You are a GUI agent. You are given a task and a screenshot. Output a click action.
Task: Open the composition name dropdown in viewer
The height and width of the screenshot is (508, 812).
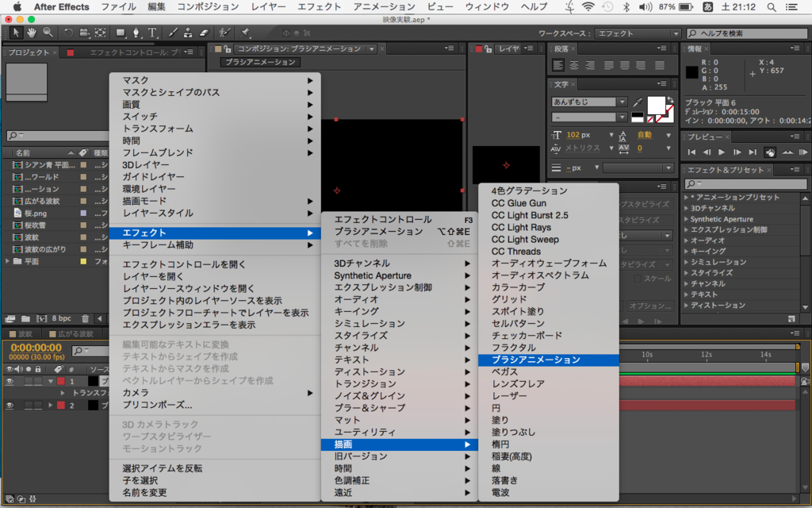(371, 48)
